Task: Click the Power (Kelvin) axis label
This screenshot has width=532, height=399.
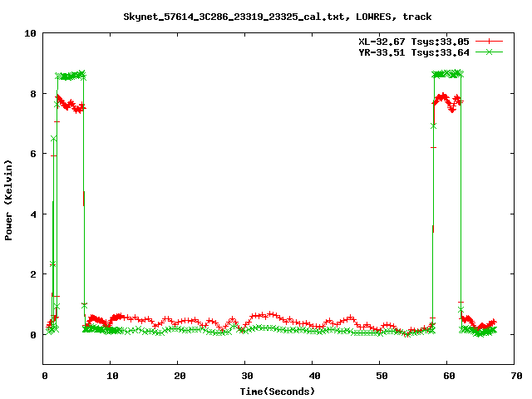Action: point(8,200)
